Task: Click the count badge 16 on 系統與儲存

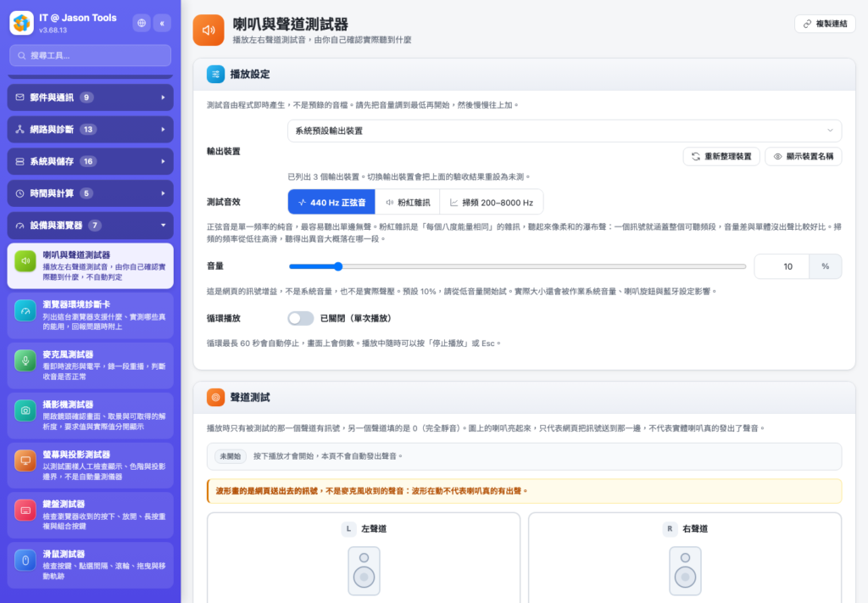Action: (x=88, y=162)
